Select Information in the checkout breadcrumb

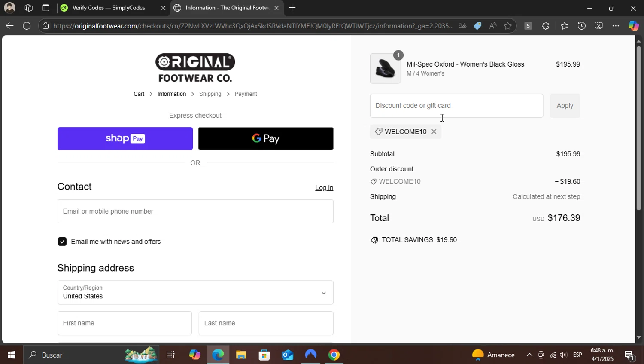pos(172,94)
